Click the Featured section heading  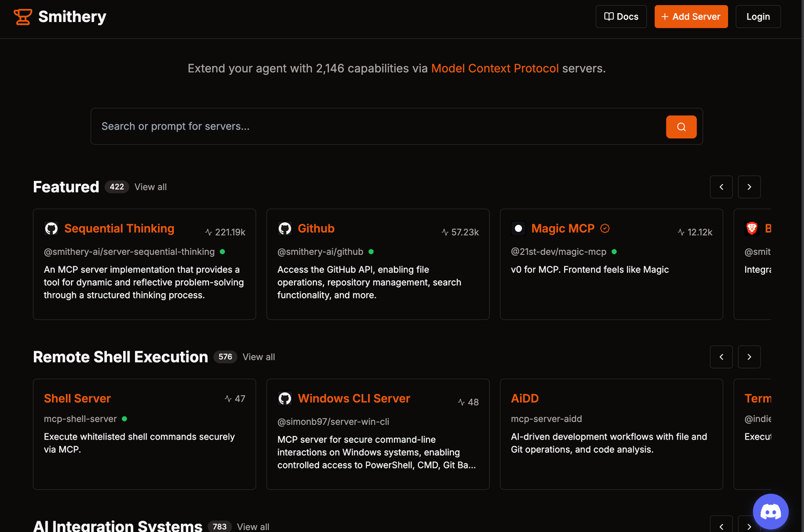pyautogui.click(x=66, y=187)
